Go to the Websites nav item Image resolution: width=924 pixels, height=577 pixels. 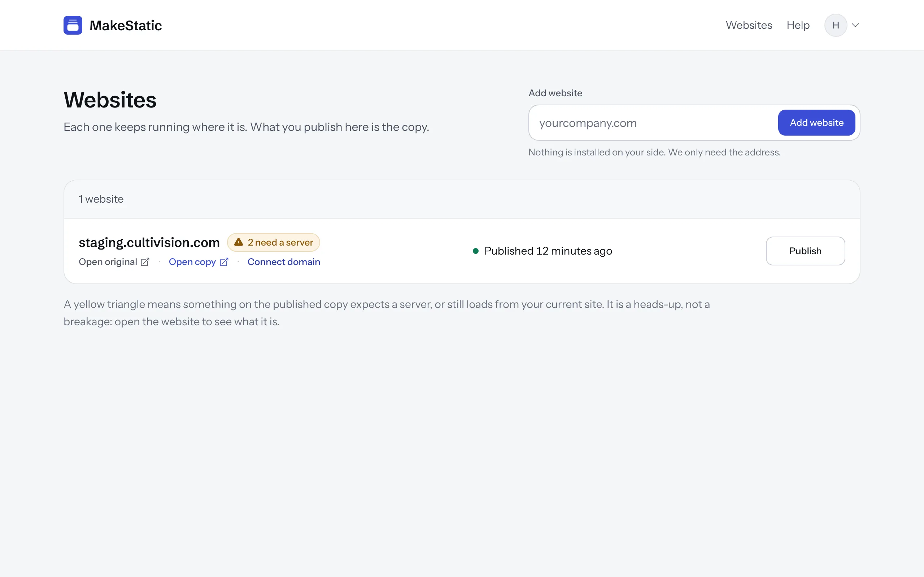pos(749,25)
